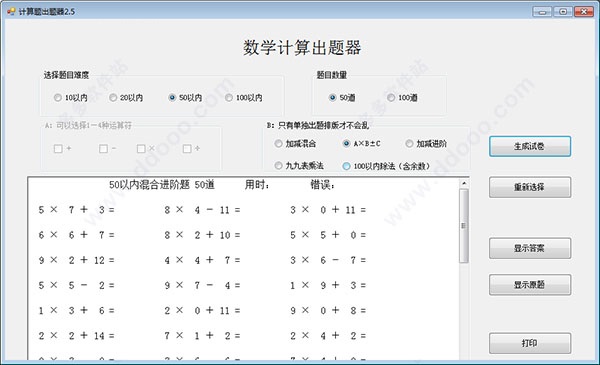Click the problem 8 × 2 + 10 =
This screenshot has width=600, height=365.
click(x=202, y=235)
